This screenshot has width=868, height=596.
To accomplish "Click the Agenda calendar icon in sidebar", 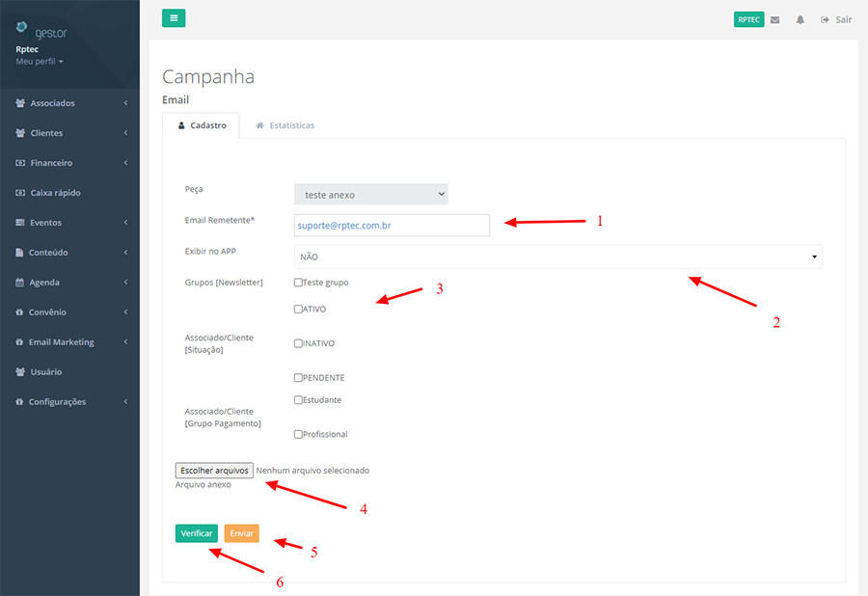I will click(20, 283).
